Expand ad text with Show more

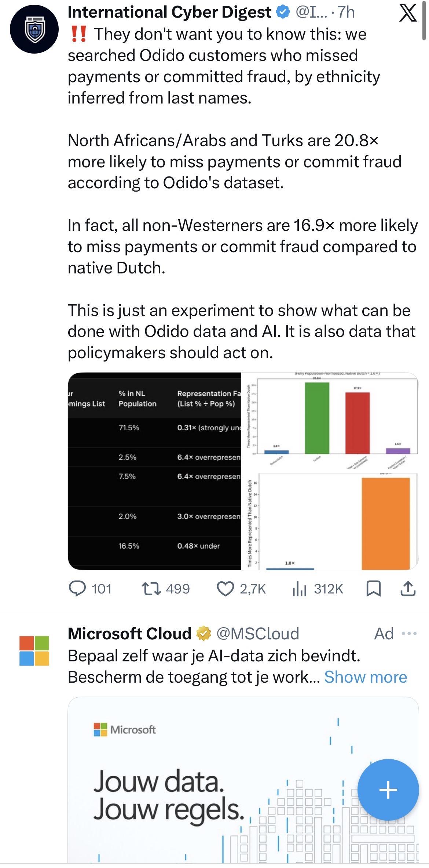click(x=366, y=677)
